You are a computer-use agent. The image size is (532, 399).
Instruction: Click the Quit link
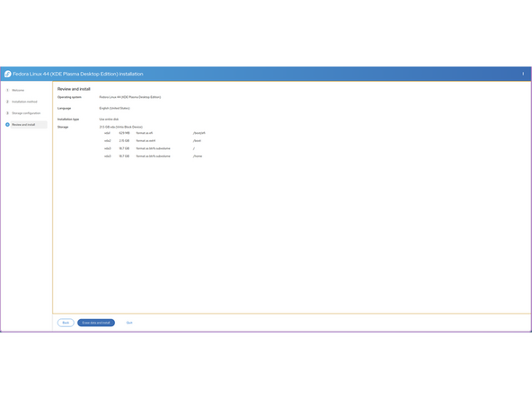(129, 323)
